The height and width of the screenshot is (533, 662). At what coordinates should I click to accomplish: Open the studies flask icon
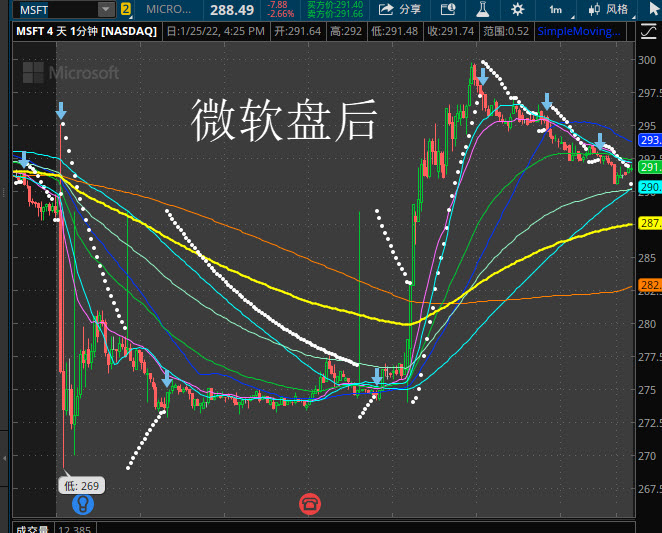point(483,9)
